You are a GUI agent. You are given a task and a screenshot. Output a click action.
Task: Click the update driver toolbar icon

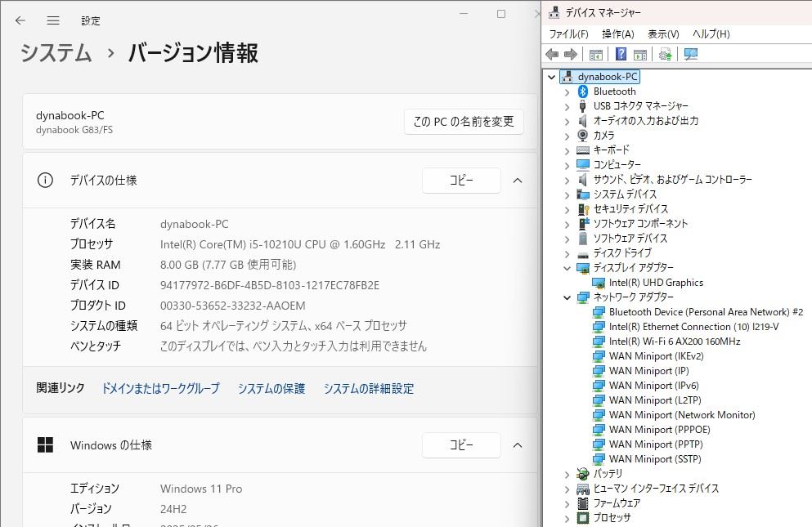pyautogui.click(x=666, y=55)
